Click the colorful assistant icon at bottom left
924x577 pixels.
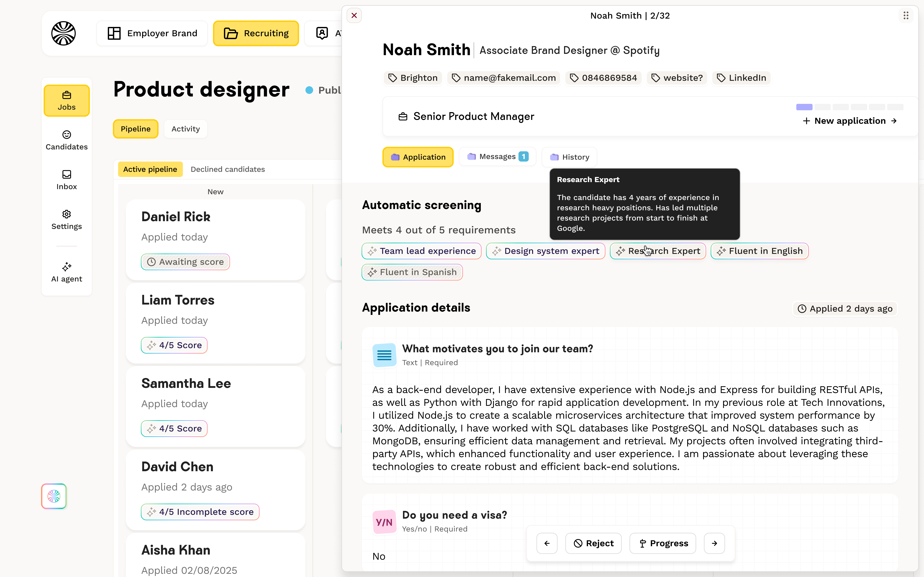coord(54,496)
